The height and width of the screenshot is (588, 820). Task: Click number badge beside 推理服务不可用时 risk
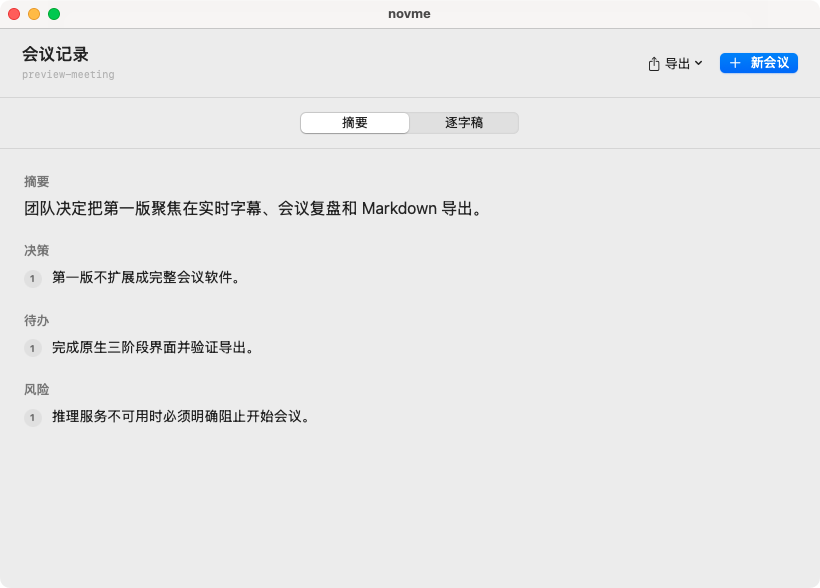coord(32,417)
